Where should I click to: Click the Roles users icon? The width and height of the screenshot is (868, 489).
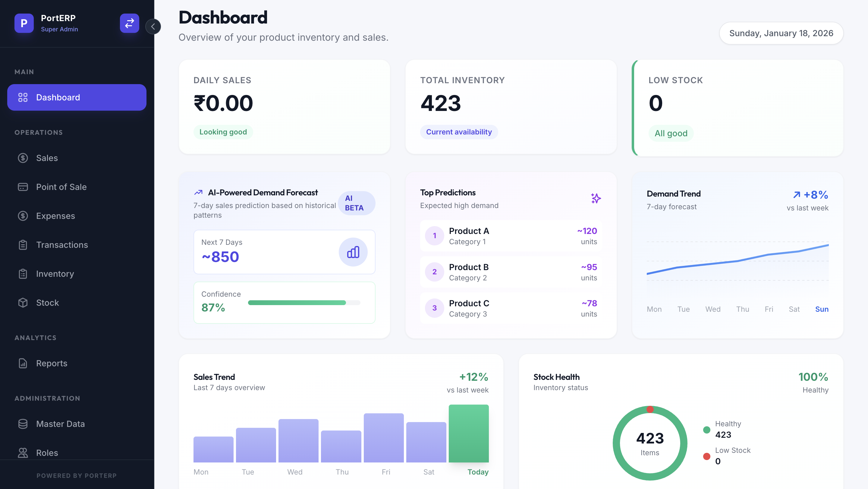pos(23,453)
